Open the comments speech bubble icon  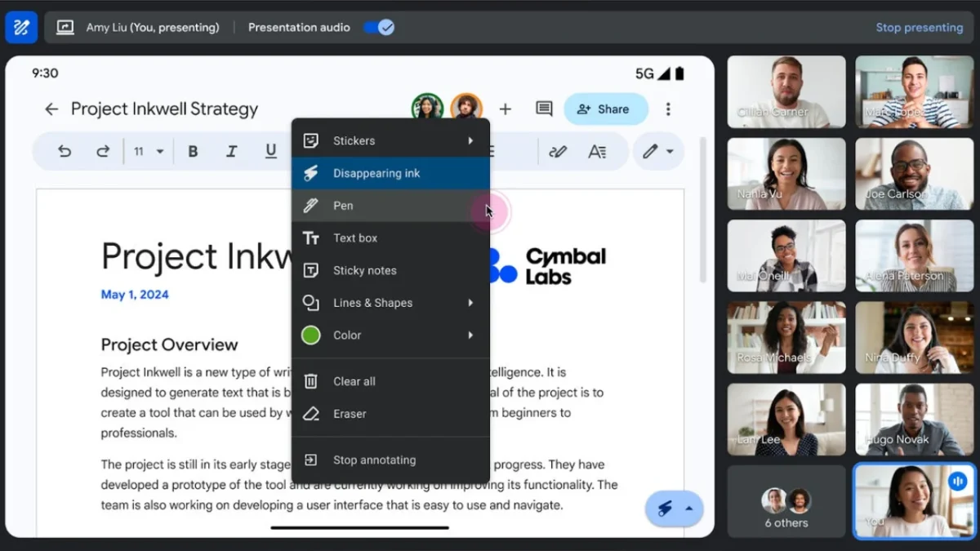544,109
